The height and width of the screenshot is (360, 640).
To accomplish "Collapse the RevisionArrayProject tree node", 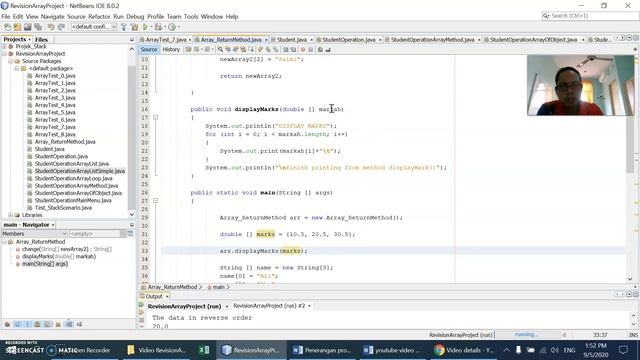I will (4, 54).
